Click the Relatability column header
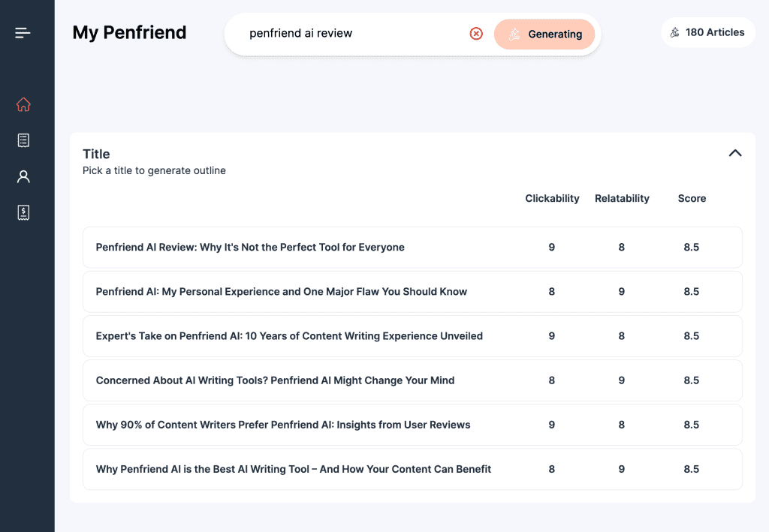 [622, 198]
